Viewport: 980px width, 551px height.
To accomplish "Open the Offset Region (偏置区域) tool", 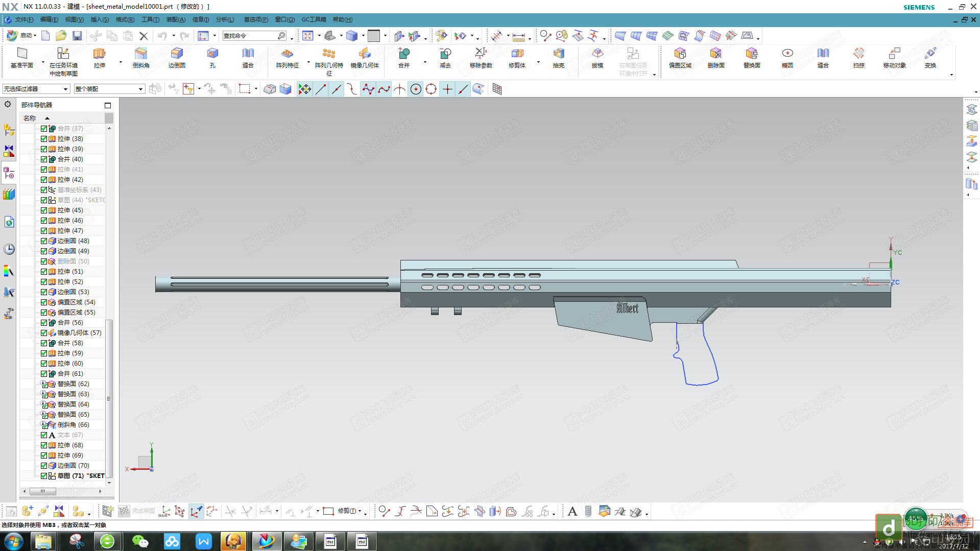I will 680,53.
